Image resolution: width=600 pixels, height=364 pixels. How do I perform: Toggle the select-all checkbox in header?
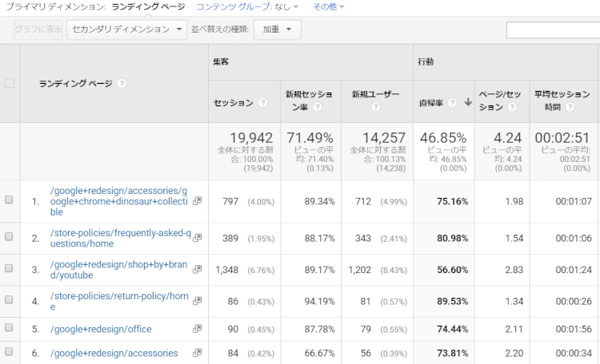click(10, 83)
